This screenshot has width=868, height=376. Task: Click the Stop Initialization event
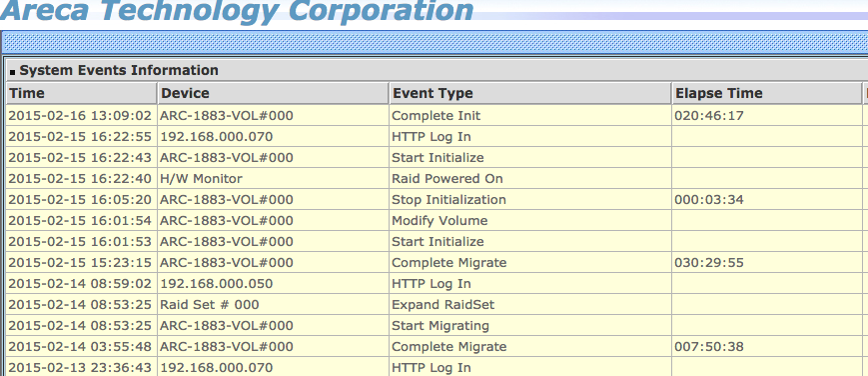[x=448, y=200]
